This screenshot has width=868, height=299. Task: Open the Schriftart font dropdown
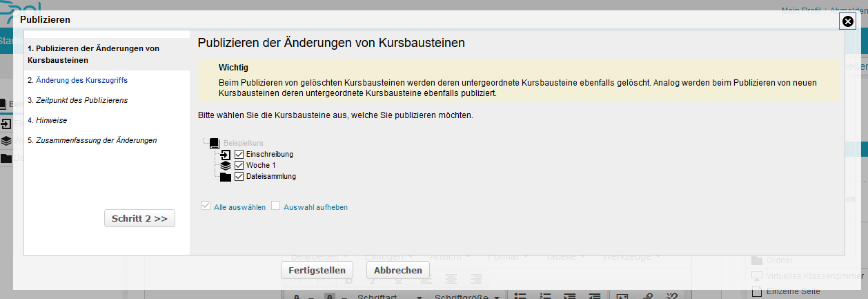[x=389, y=296]
